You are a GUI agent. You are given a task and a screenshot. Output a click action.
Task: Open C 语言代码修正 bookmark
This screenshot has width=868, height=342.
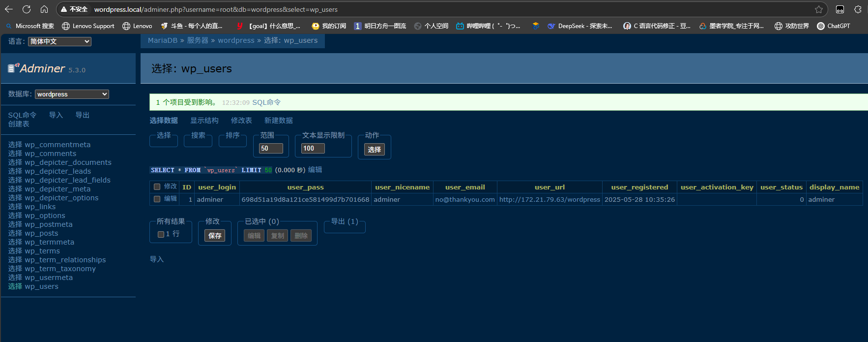[657, 26]
